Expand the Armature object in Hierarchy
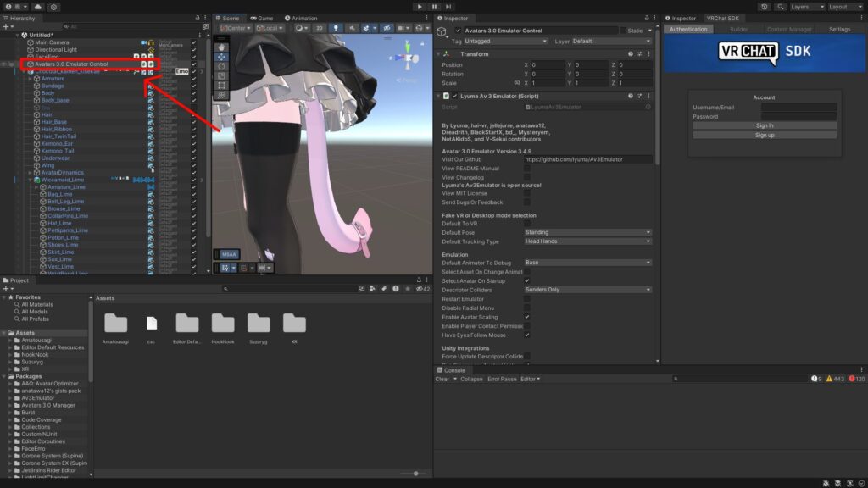 [31, 79]
